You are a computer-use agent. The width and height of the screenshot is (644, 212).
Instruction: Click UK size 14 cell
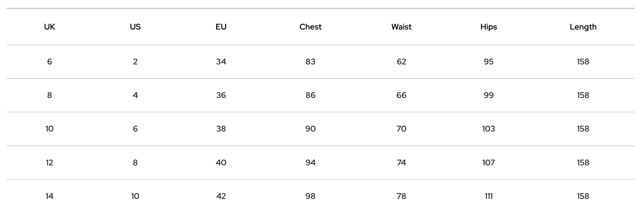49,196
